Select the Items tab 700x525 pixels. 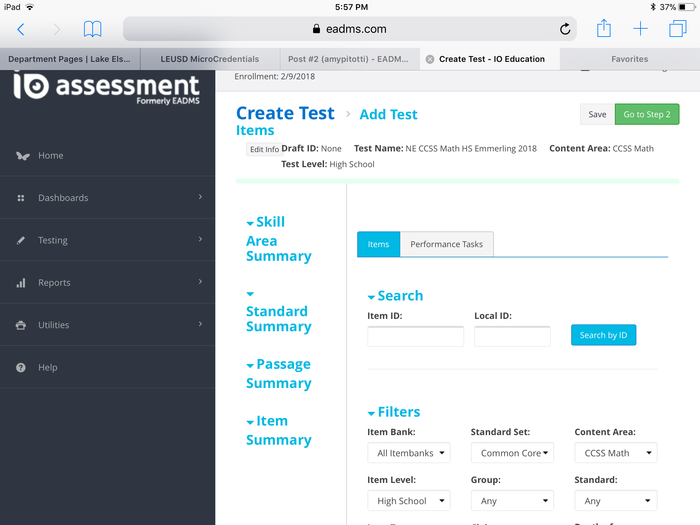(x=378, y=244)
